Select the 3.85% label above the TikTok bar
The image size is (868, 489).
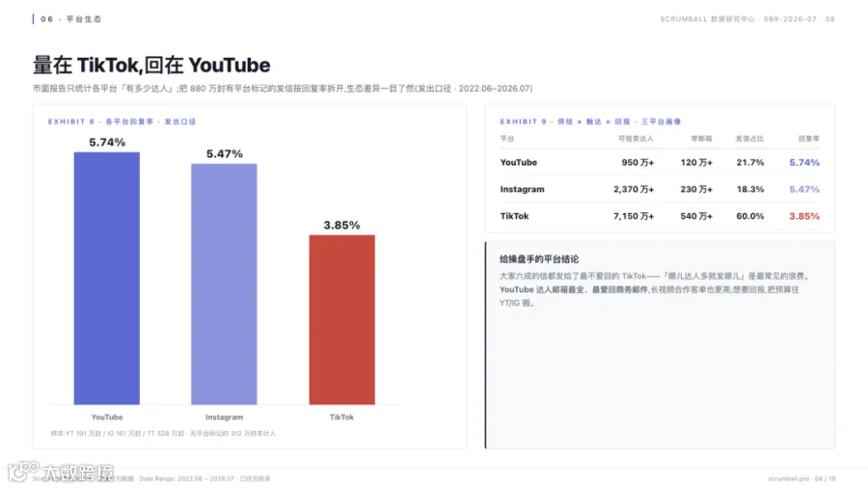coord(342,226)
